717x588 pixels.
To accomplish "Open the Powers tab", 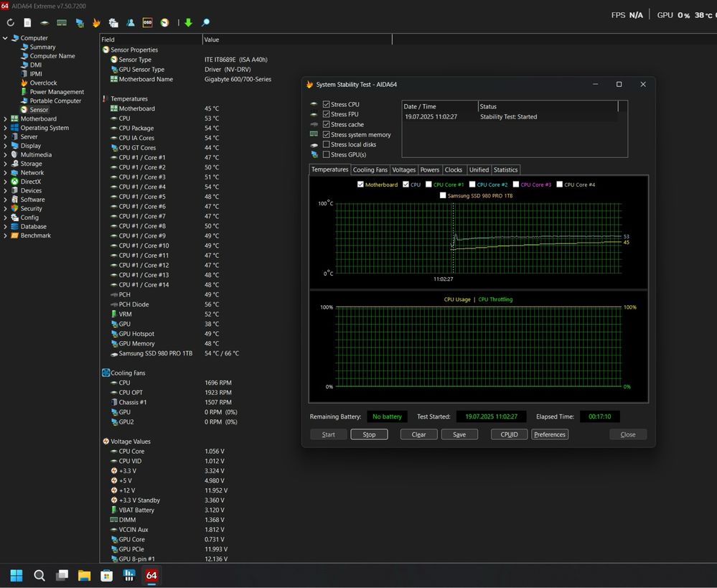I will coord(430,169).
